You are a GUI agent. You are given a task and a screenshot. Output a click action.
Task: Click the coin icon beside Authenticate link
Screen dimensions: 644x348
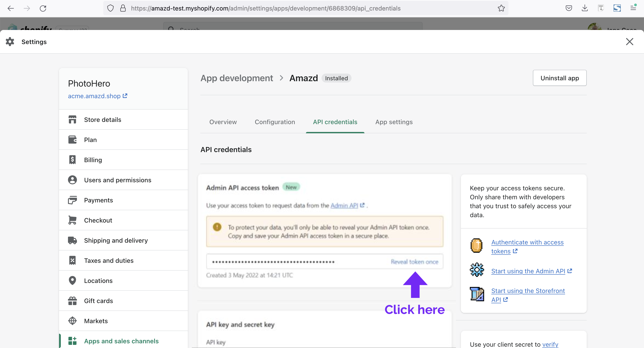click(x=477, y=246)
